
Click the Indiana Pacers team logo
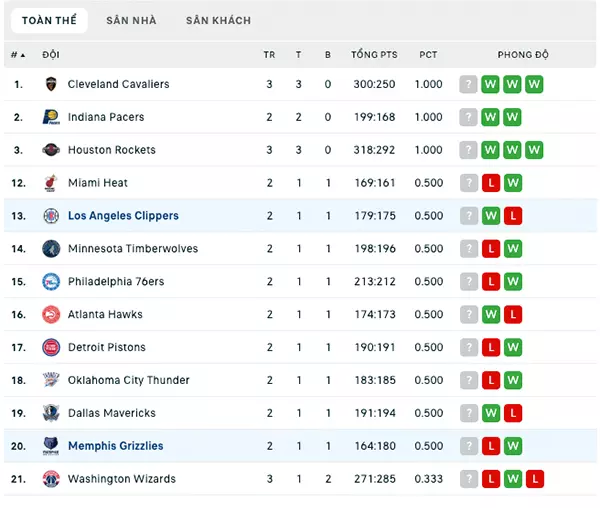click(x=51, y=117)
